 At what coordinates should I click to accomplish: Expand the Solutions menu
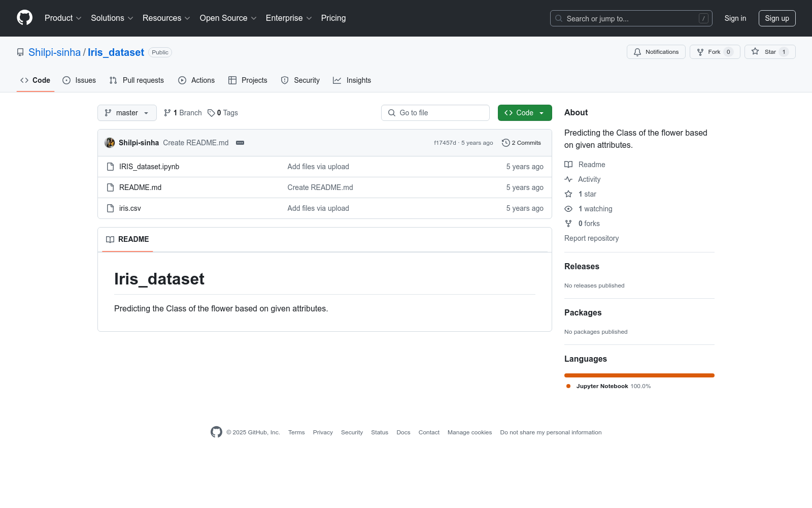(x=112, y=18)
